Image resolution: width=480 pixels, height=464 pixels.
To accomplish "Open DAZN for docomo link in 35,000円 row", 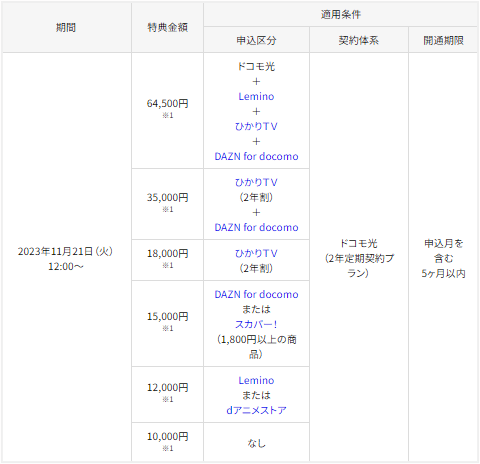I will [x=256, y=227].
